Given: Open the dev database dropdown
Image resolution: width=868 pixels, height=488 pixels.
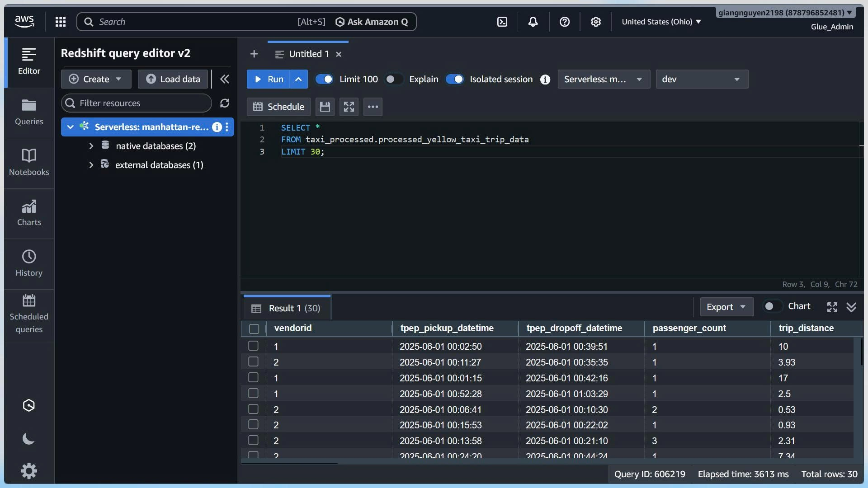Looking at the screenshot, I should [x=702, y=79].
